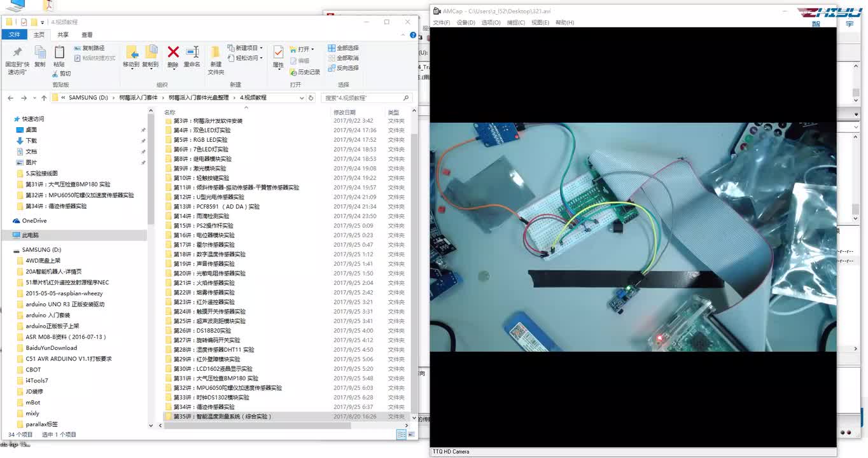The height and width of the screenshot is (458, 868).
Task: Sort by Type (类型) column header
Action: point(394,113)
